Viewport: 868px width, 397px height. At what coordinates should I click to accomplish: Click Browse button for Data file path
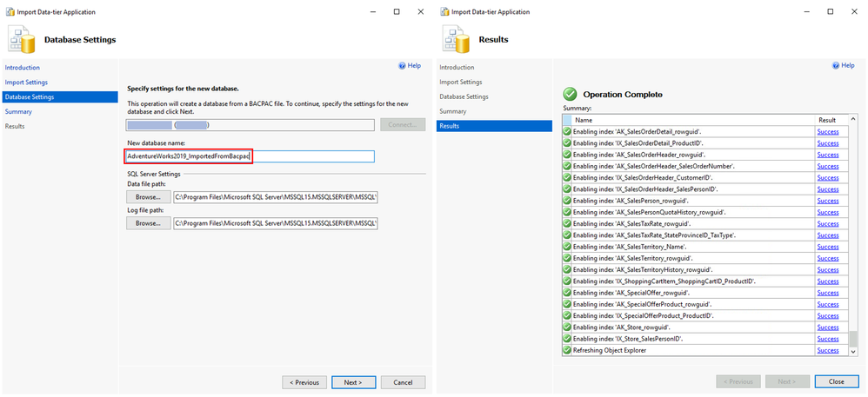[148, 196]
